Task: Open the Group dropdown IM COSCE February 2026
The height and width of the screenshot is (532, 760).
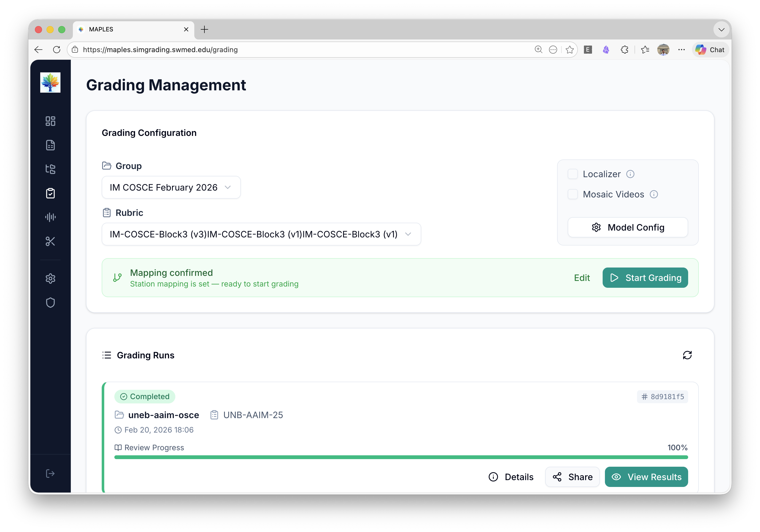Action: pyautogui.click(x=171, y=187)
